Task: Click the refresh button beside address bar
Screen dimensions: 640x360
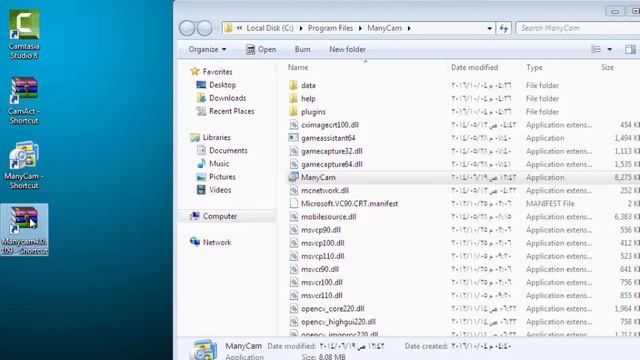Action: (x=504, y=28)
